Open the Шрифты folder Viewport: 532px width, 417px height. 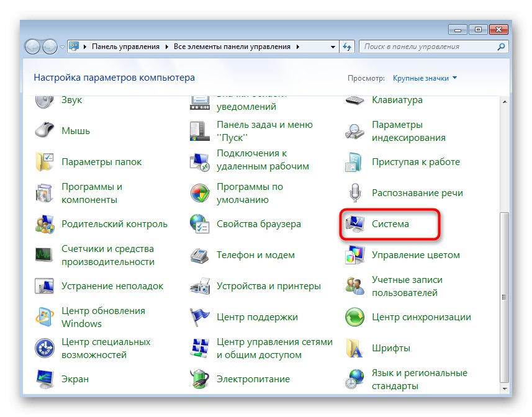(390, 348)
